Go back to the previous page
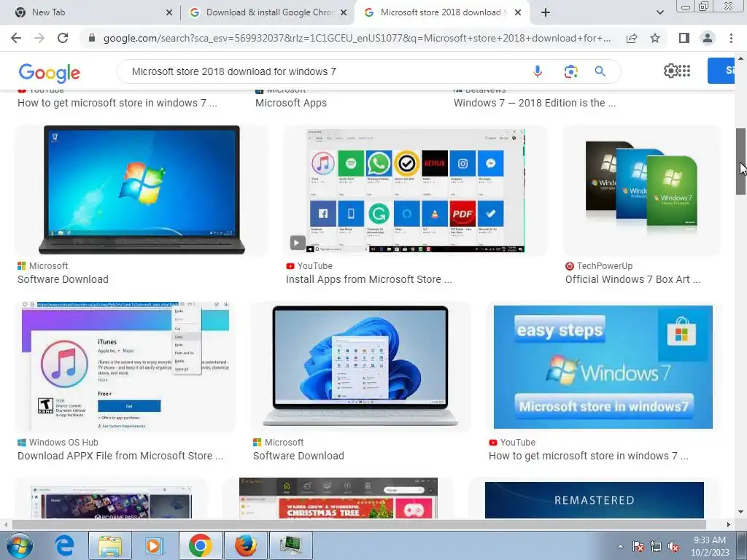Image resolution: width=747 pixels, height=560 pixels. click(x=16, y=38)
